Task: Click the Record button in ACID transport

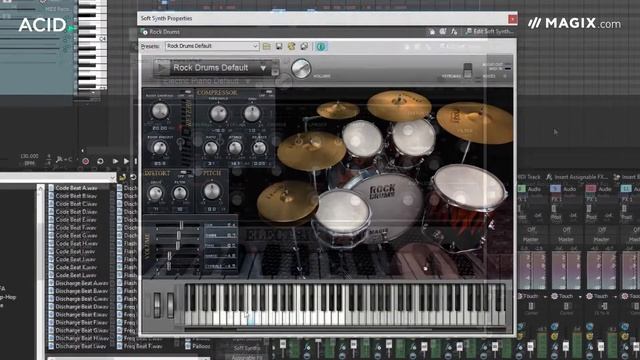Action: click(86, 161)
